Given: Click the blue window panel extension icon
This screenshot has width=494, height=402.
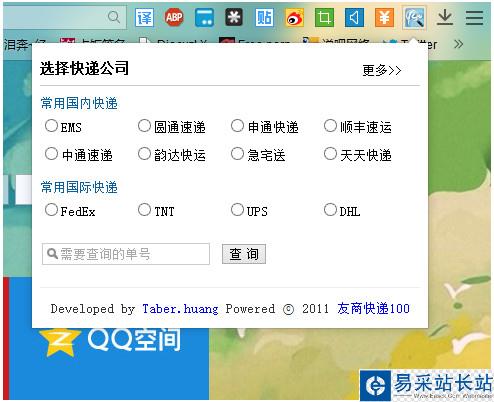Looking at the screenshot, I should point(204,17).
